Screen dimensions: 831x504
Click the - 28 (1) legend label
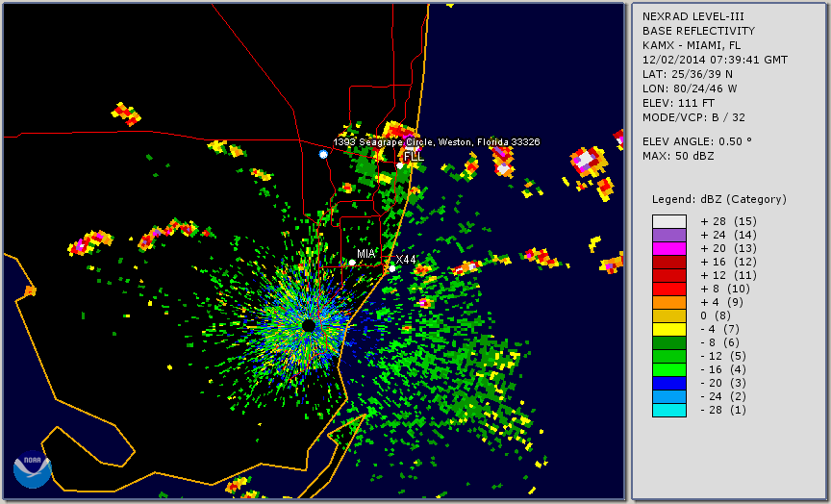tap(723, 410)
